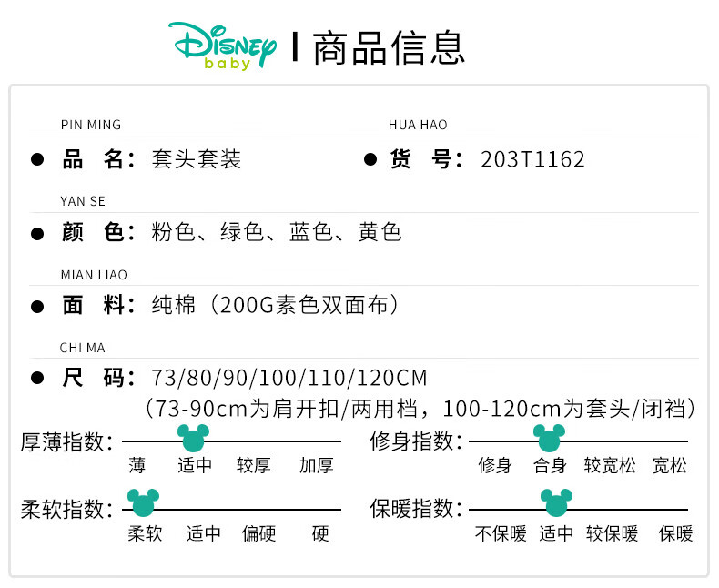Click the color option 黄色

[380, 232]
